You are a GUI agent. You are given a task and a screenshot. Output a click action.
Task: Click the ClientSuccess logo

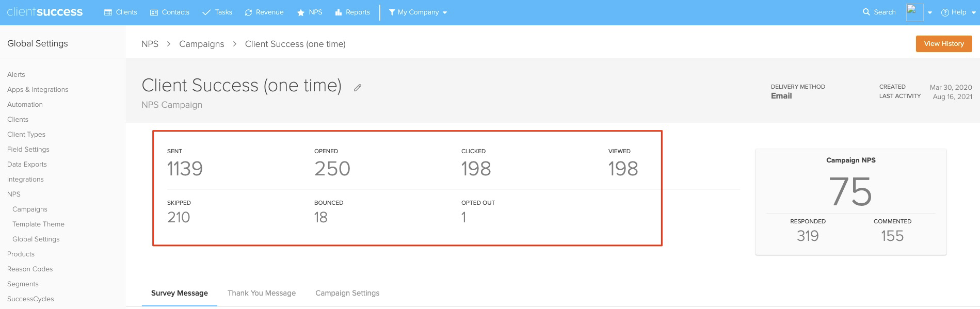click(45, 12)
